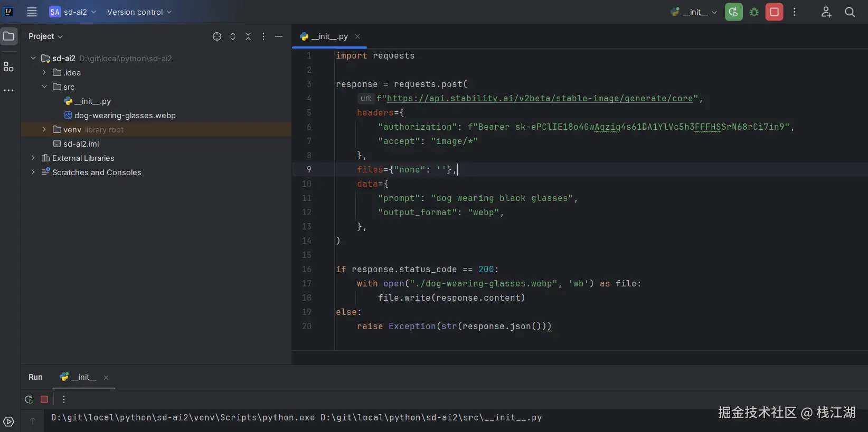This screenshot has height=432, width=868.
Task: Click the python.exe command output line
Action: [297, 417]
